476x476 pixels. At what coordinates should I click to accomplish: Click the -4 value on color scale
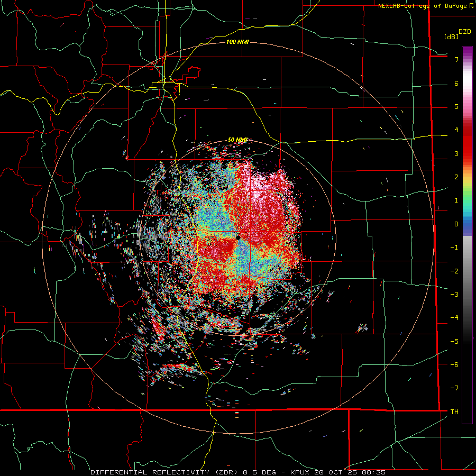coord(454,318)
